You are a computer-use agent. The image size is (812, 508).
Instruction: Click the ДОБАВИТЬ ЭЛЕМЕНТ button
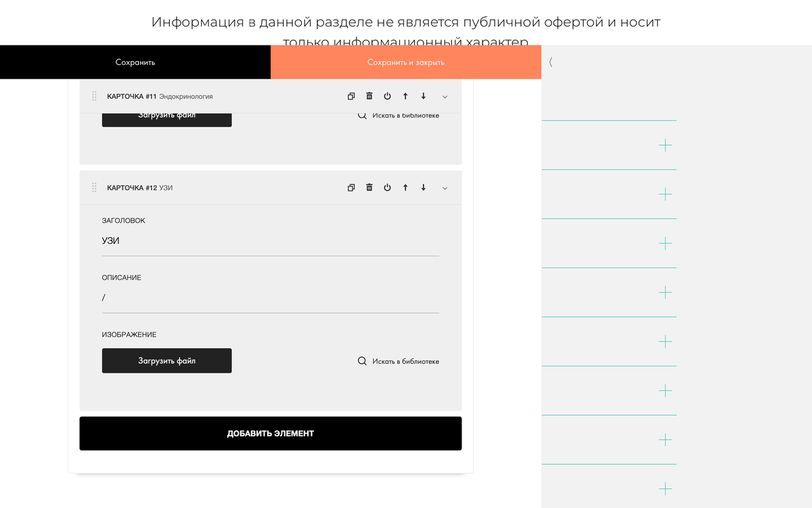[x=270, y=433]
